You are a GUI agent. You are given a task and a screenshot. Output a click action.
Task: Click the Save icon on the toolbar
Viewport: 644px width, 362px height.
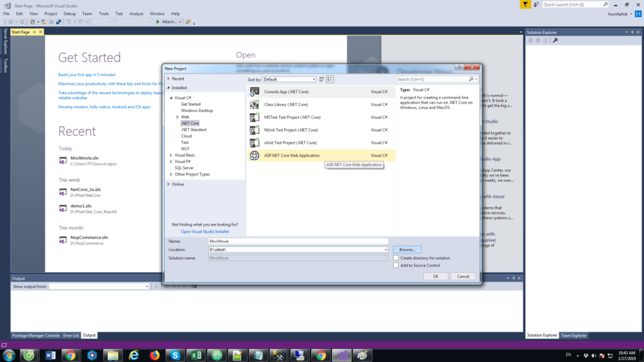click(x=51, y=21)
